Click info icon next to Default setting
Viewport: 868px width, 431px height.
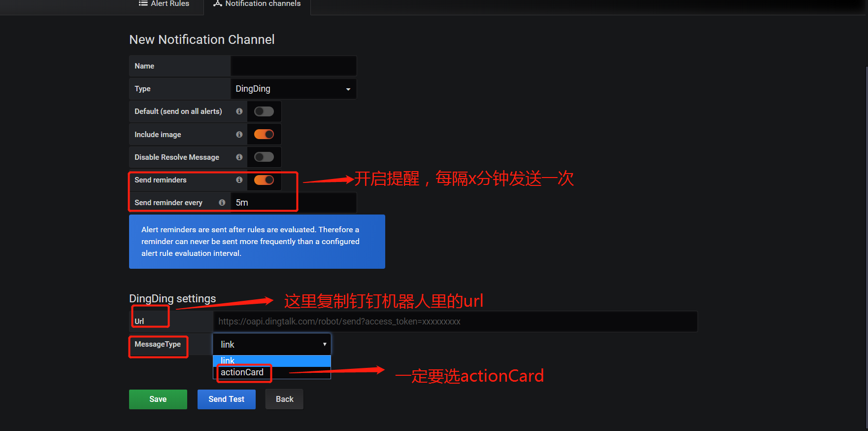click(239, 111)
